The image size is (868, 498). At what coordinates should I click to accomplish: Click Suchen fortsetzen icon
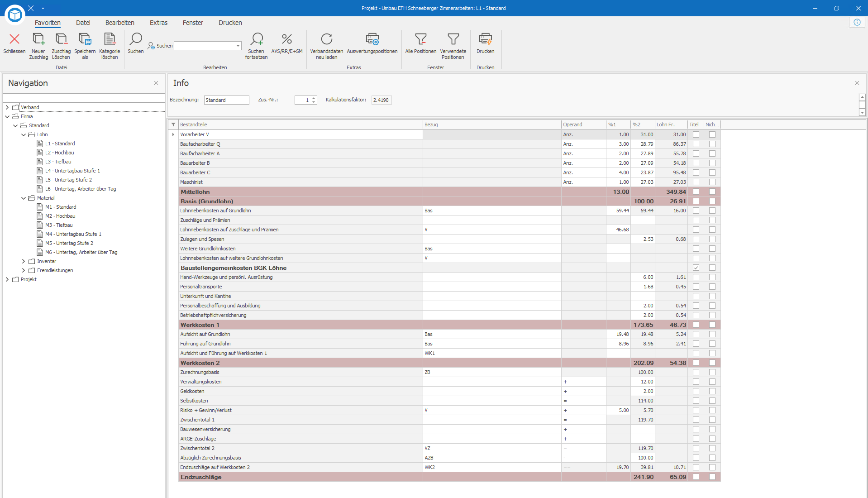[x=257, y=39]
